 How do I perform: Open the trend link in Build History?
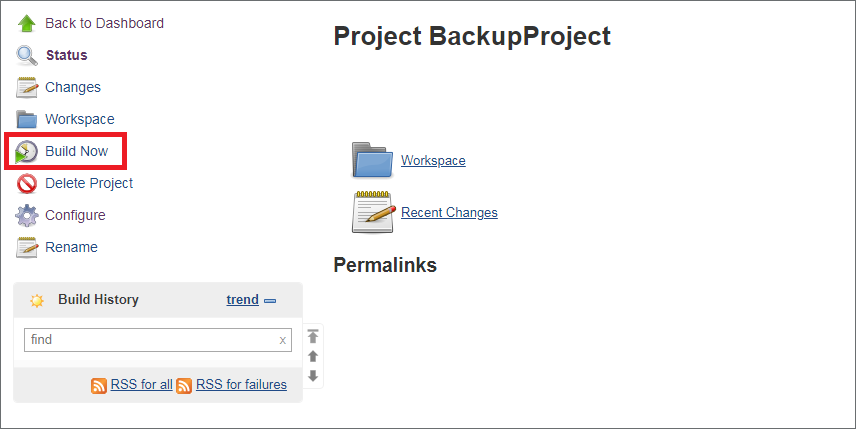pyautogui.click(x=242, y=300)
